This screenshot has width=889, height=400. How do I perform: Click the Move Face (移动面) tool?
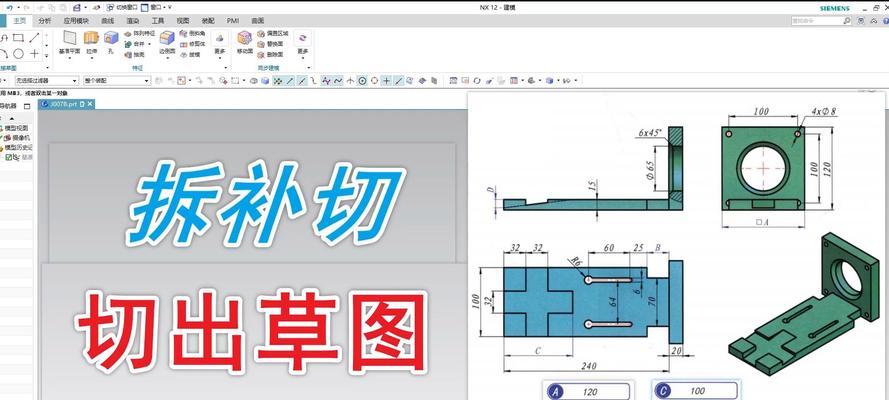click(x=244, y=42)
